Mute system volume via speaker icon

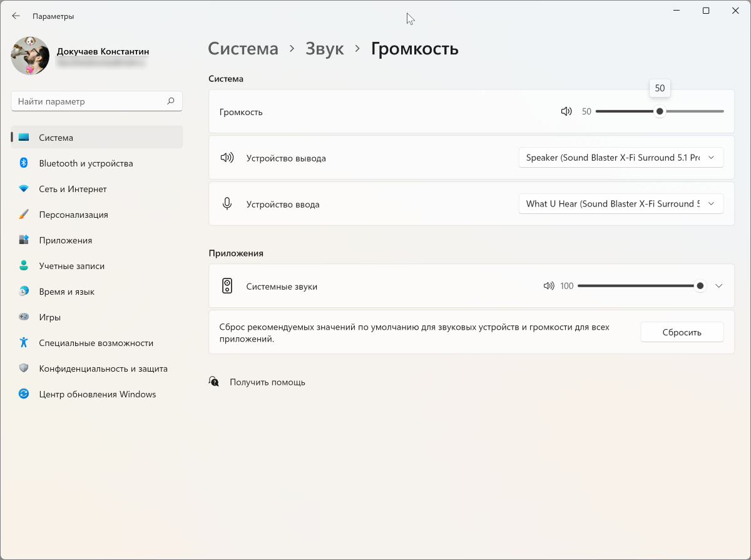coord(566,111)
